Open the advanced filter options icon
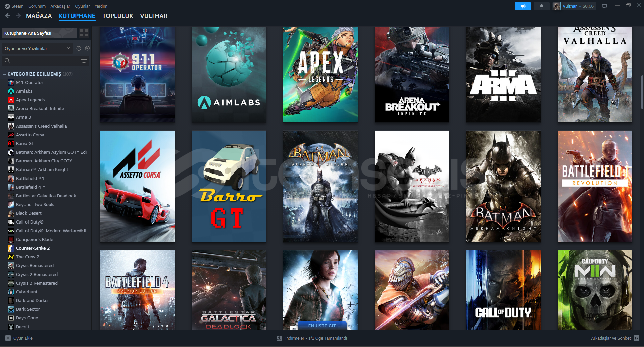Screen dimensions: 644x347 coord(84,61)
